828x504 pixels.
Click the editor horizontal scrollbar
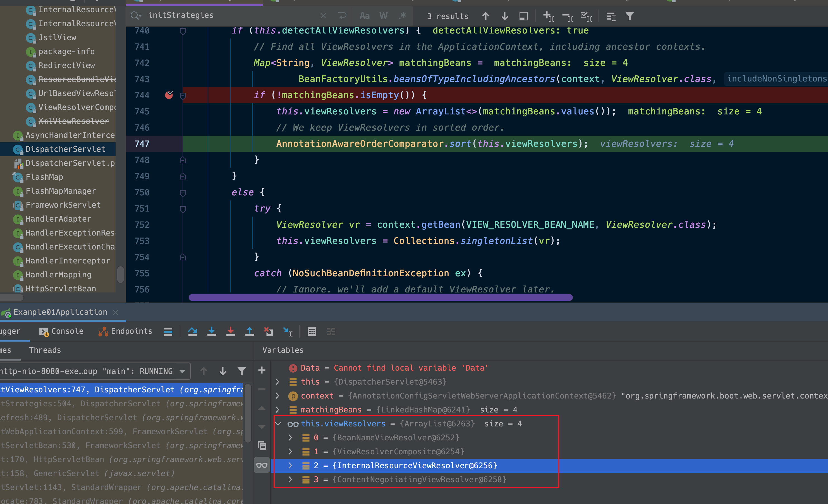(381, 297)
